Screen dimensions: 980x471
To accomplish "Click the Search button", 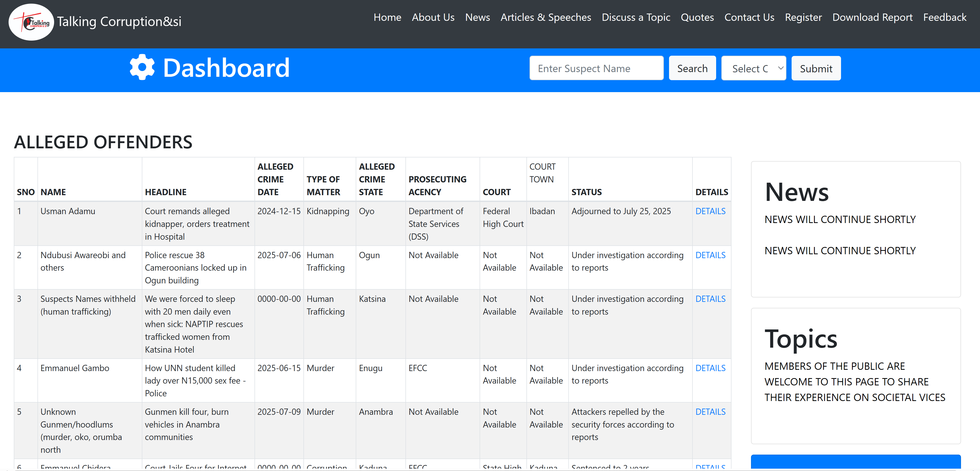I will coord(692,68).
